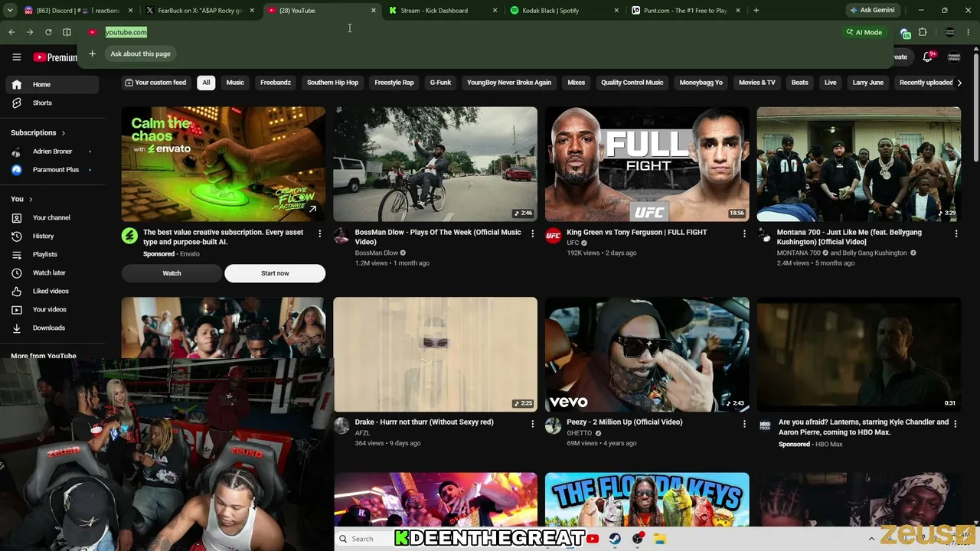The width and height of the screenshot is (980, 551).
Task: Open Downloads in the sidebar
Action: pyautogui.click(x=51, y=328)
